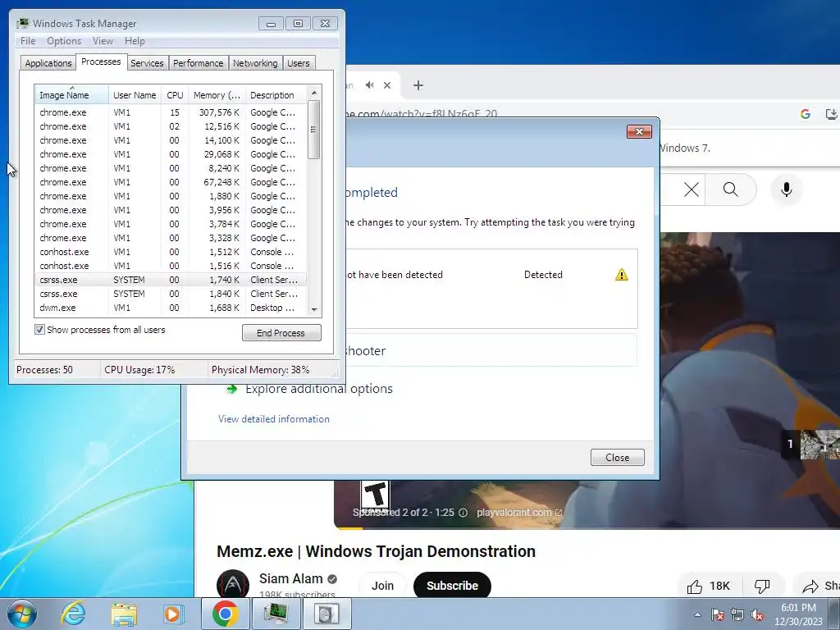The height and width of the screenshot is (630, 840).
Task: Click process list scroll down arrow
Action: (x=314, y=309)
